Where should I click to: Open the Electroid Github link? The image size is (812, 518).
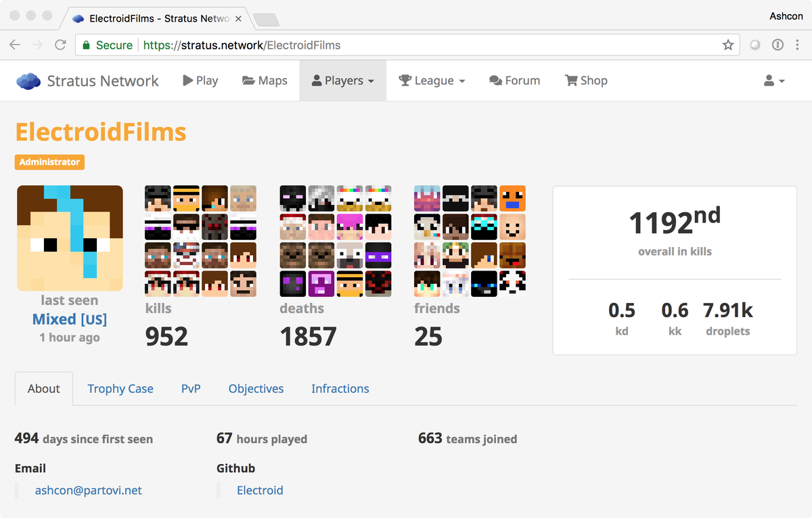[260, 490]
